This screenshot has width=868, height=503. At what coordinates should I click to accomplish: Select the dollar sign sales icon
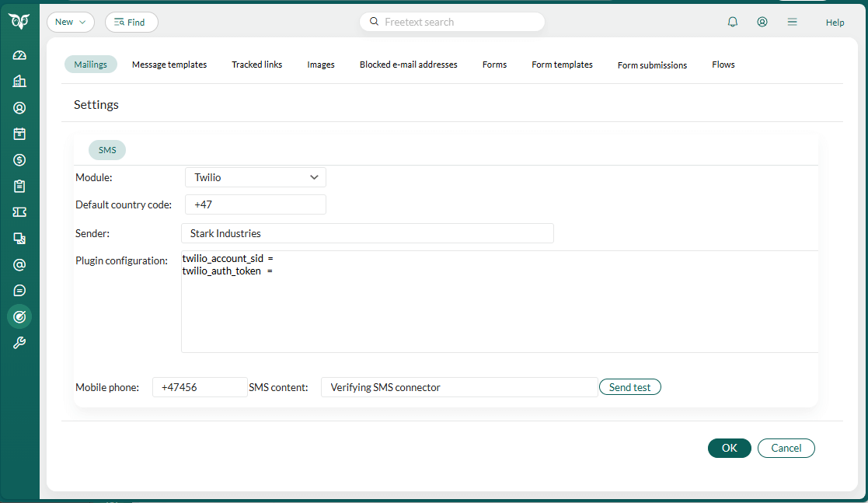19,160
